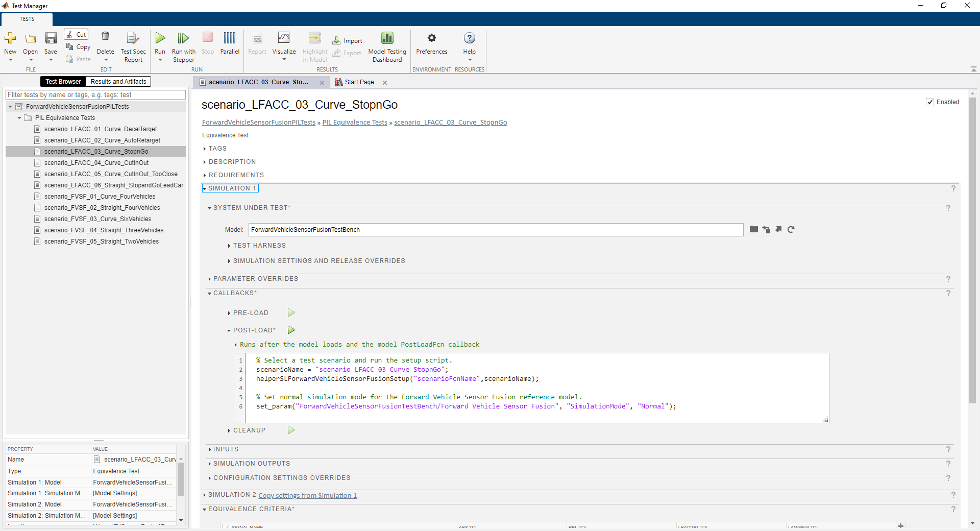Screen dimensions: 980x531
Task: Click the filter tests input field
Action: point(95,95)
